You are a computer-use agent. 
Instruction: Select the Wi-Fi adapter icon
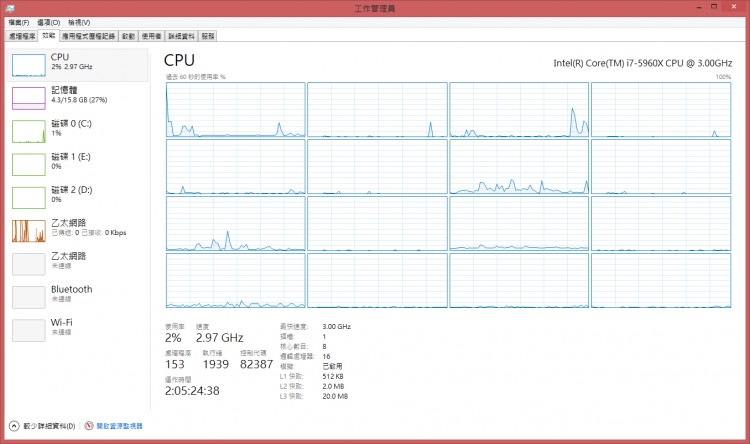28,329
